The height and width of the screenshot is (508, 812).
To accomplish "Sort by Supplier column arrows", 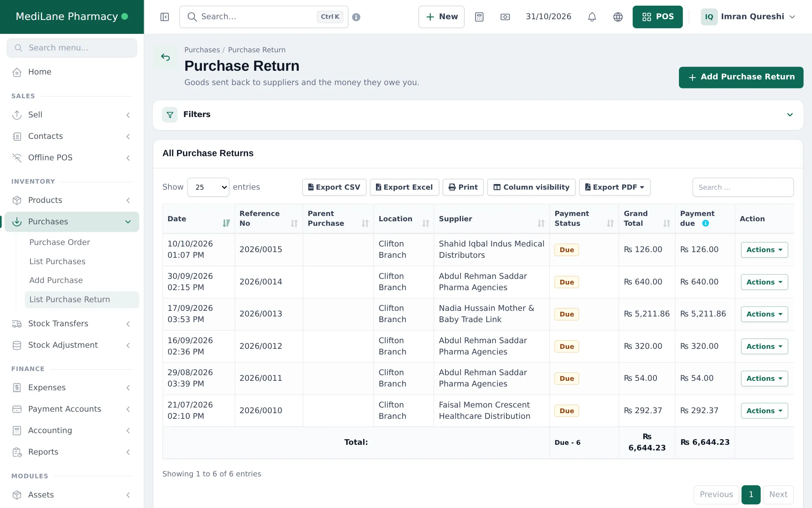I will 541,223.
